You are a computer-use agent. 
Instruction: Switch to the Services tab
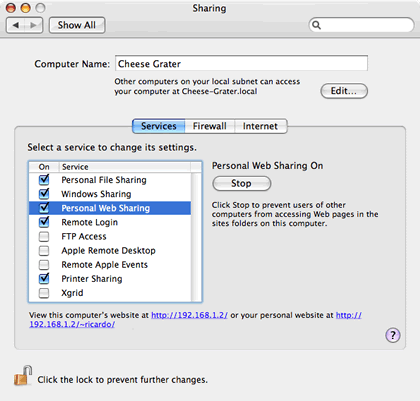coord(159,126)
